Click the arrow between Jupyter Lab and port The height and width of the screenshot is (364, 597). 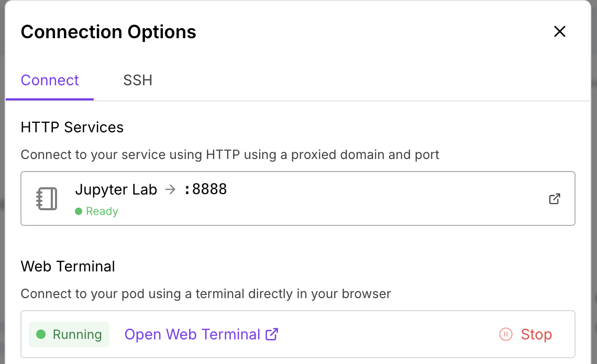(170, 189)
